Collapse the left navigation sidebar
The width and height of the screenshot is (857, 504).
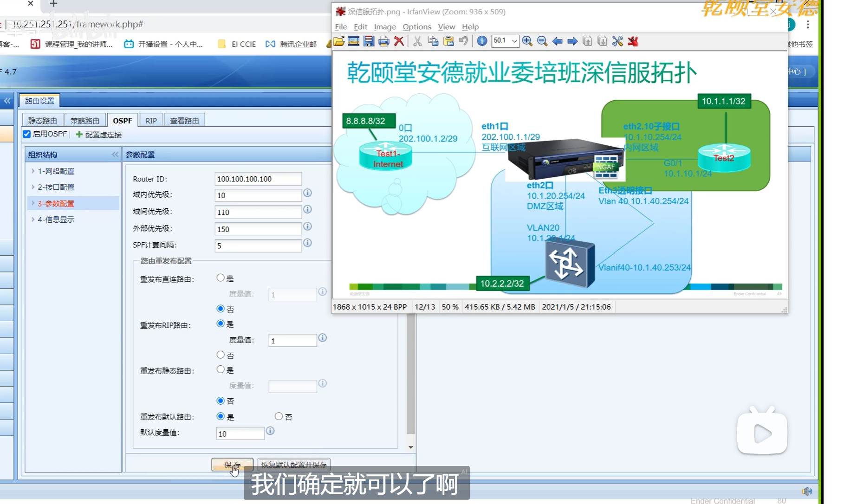7,100
